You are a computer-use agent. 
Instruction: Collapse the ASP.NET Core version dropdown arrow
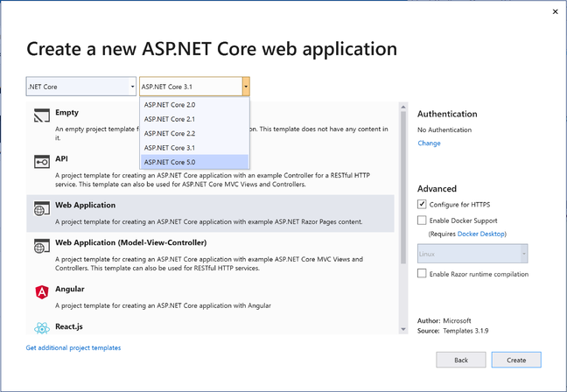click(246, 87)
